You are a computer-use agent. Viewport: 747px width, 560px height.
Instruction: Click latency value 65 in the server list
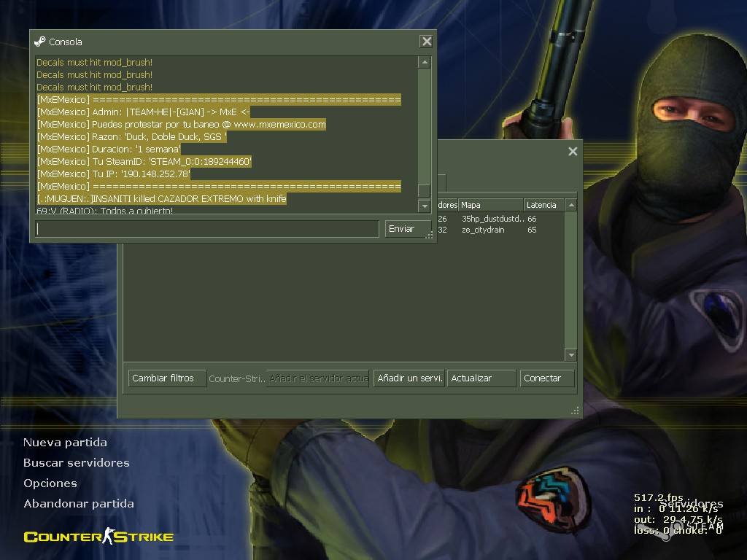(532, 230)
